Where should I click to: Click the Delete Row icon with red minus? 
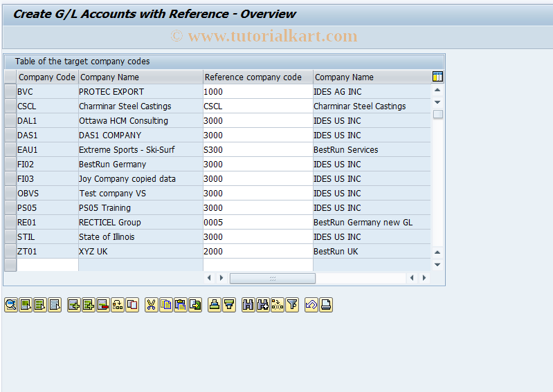(103, 305)
